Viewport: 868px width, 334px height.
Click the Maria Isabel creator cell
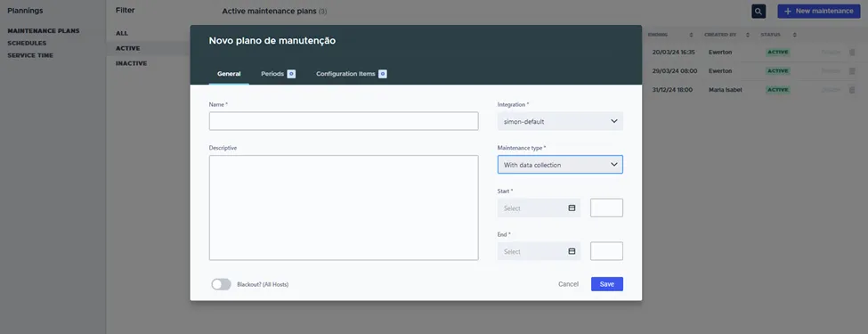(726, 90)
